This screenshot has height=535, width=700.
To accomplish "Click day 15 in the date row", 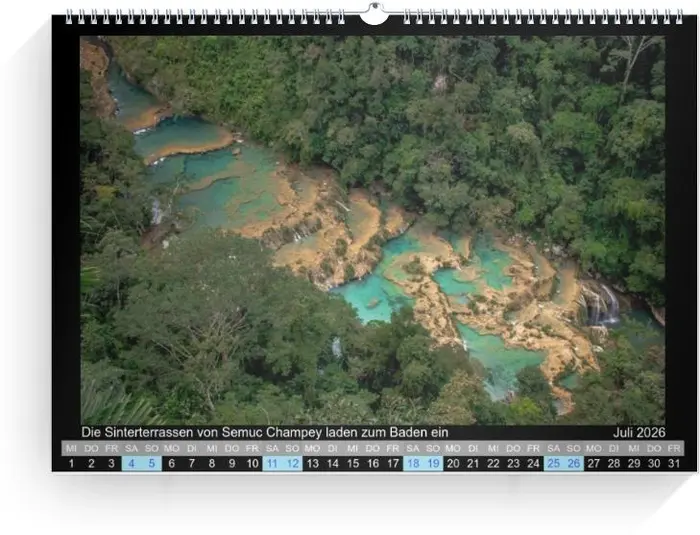I will click(352, 463).
